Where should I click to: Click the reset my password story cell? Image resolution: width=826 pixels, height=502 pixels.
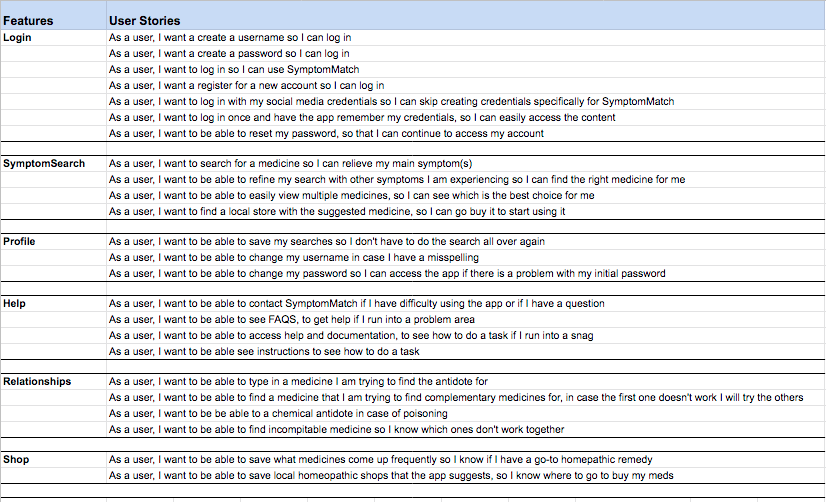(x=466, y=134)
